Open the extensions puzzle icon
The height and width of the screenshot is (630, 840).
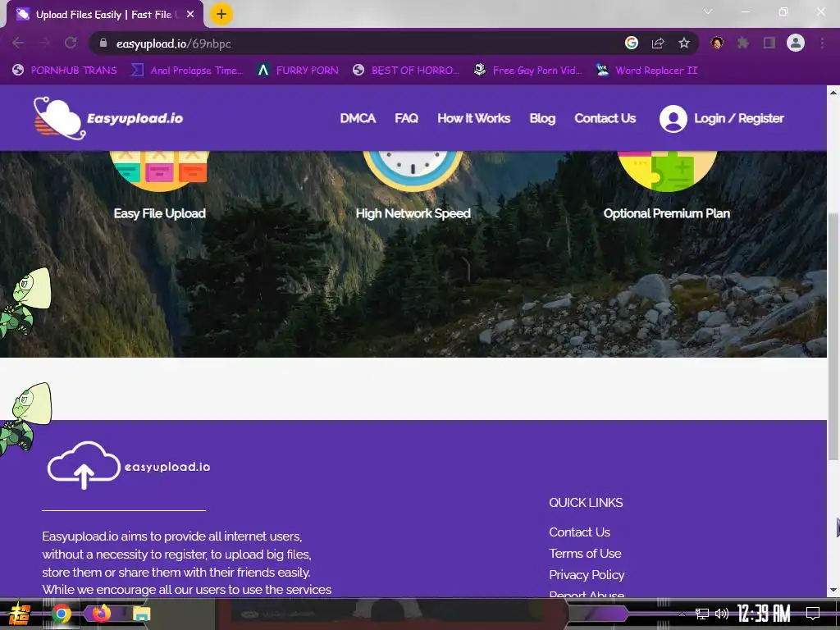(x=743, y=43)
